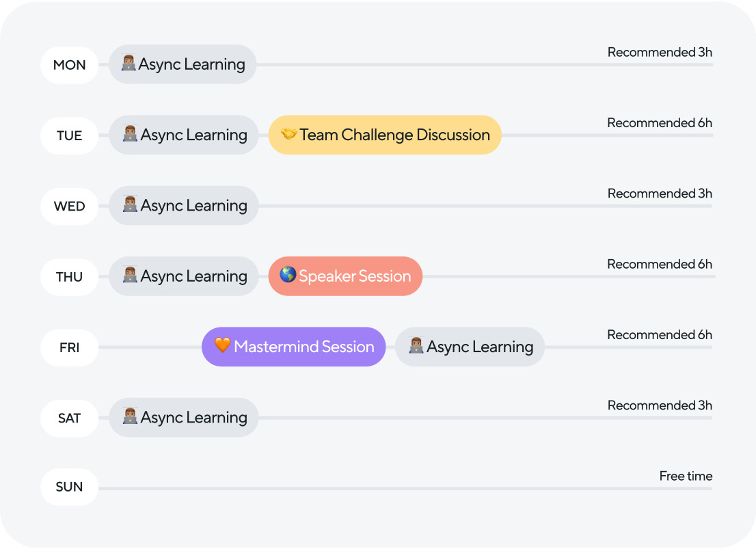Click the person-at-laptop icon in Wednesday's Async Learning
The height and width of the screenshot is (549, 756).
(x=130, y=204)
